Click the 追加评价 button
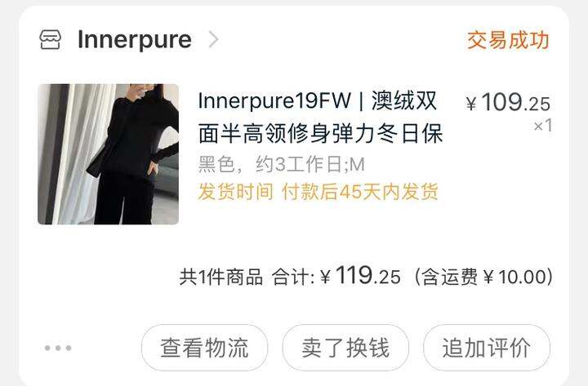The width and height of the screenshot is (588, 386). (487, 348)
